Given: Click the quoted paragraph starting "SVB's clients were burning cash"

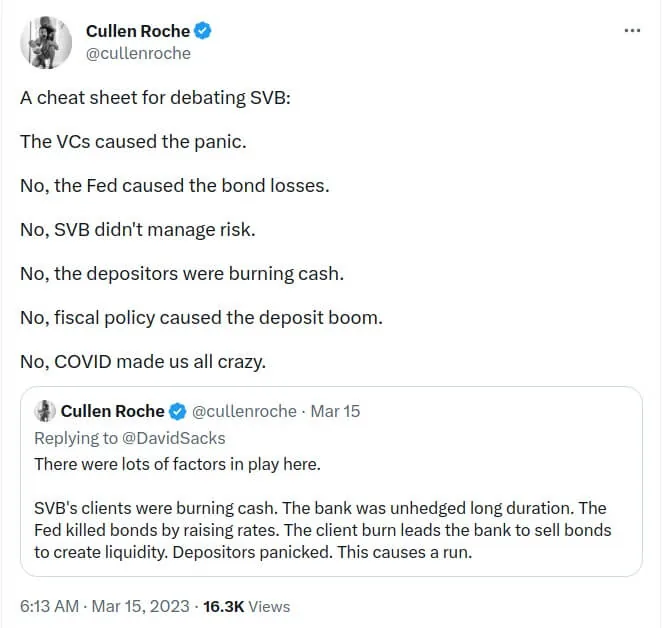Looking at the screenshot, I should (x=322, y=529).
